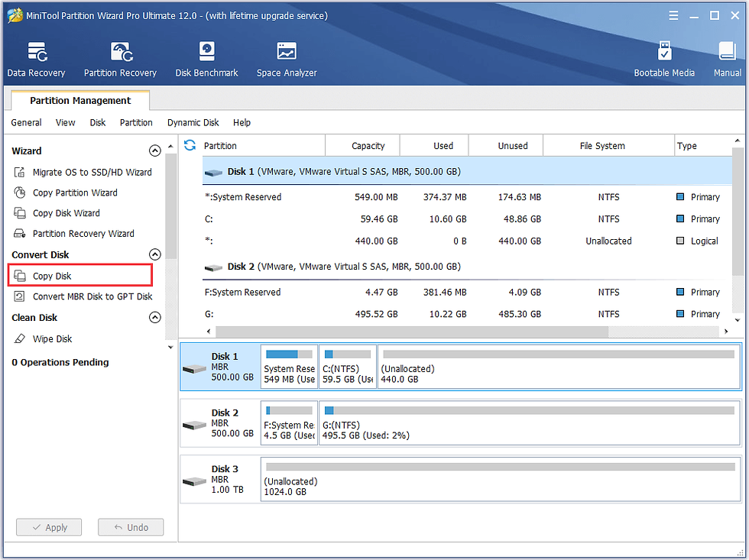Open the Disk menu
Screen dimensions: 749x560
coord(98,123)
